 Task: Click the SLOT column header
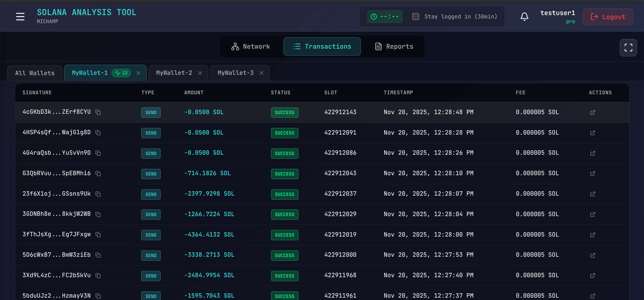pyautogui.click(x=331, y=93)
